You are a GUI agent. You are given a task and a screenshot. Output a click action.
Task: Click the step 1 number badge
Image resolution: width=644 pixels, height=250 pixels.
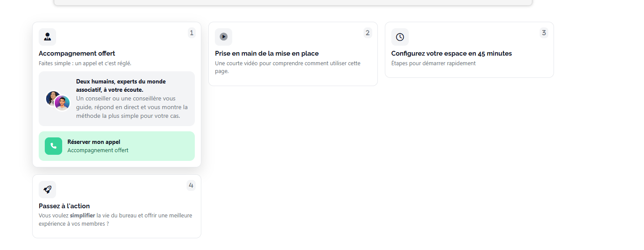click(x=192, y=33)
